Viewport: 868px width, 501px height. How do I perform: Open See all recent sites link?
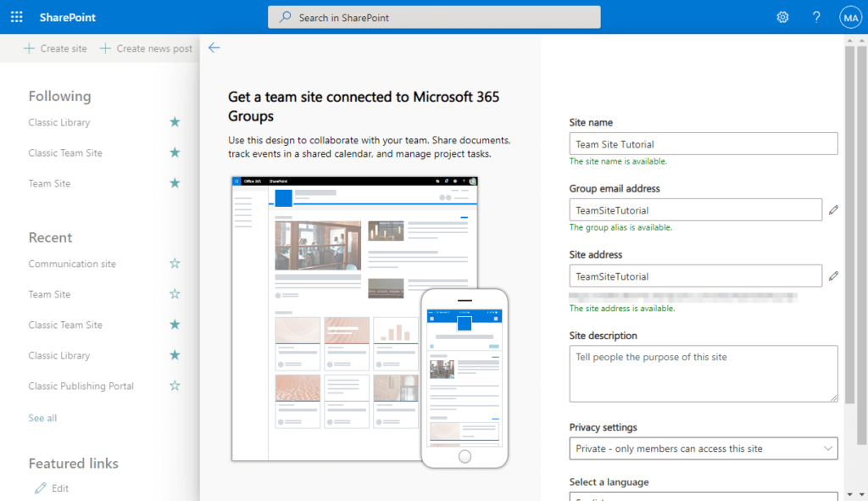42,418
